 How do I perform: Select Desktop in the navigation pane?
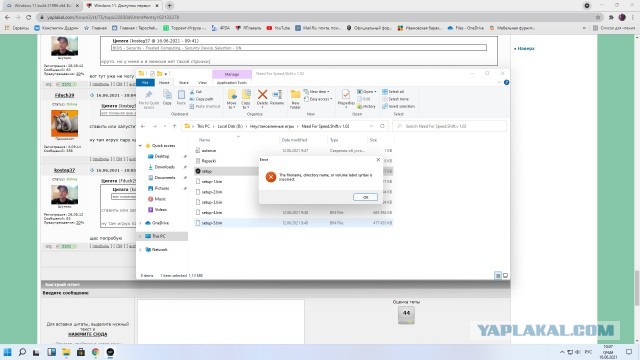tap(162, 156)
